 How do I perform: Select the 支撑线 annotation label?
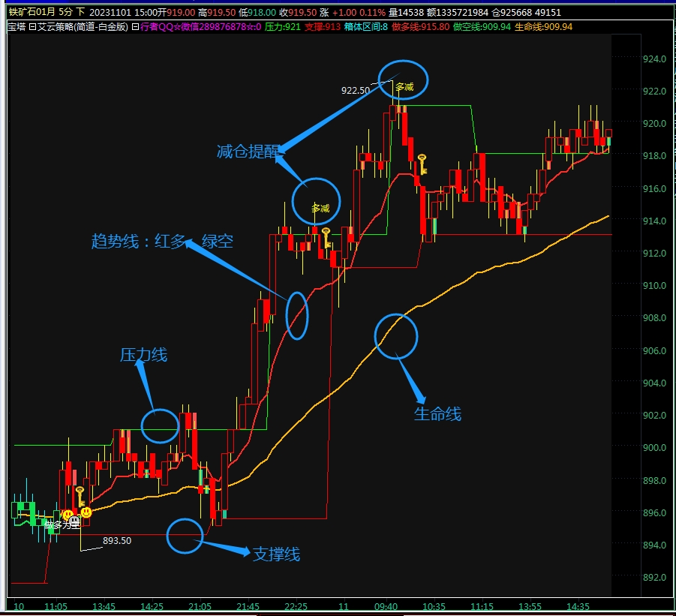(276, 554)
